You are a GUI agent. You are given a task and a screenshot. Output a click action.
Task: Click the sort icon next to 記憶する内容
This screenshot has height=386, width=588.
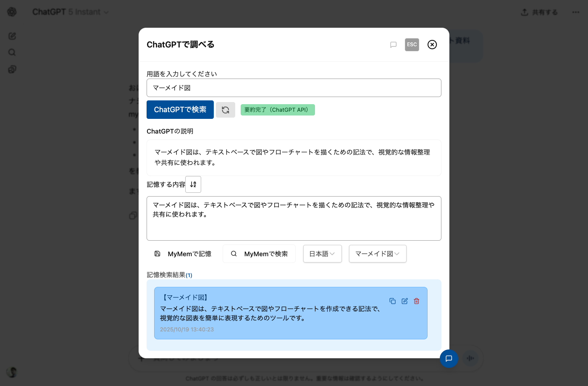coord(193,184)
